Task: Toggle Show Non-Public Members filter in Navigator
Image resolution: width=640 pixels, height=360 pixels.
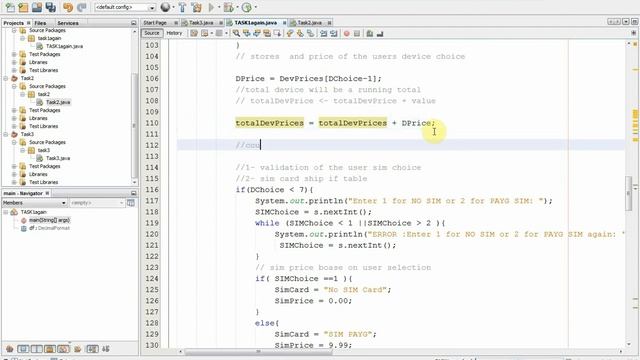Action: click(50, 349)
